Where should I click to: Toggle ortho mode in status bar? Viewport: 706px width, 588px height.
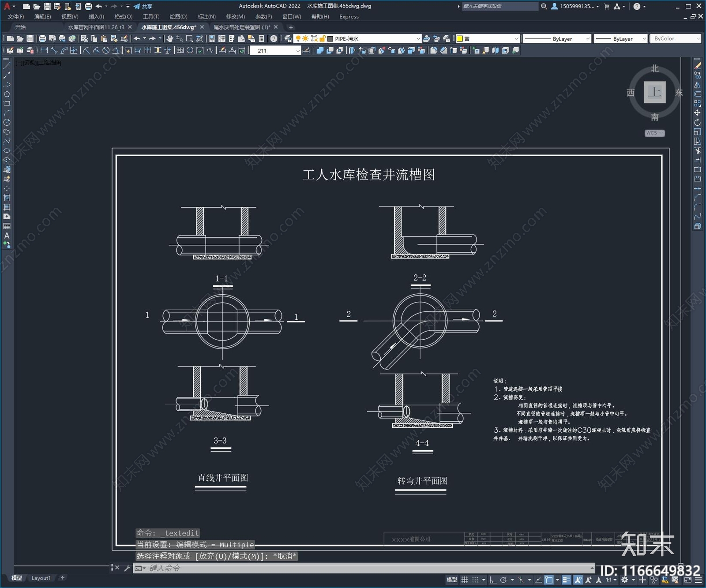point(493,580)
